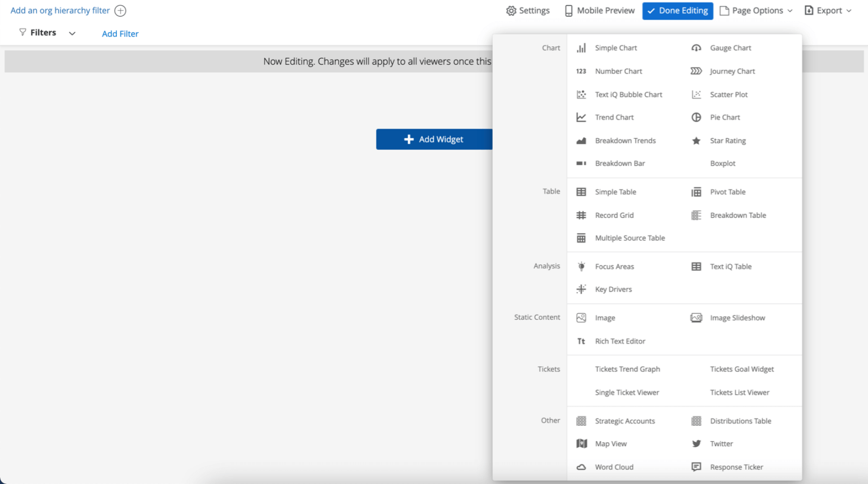Screen dimensions: 868x484
Task: Open the Page Options dropdown
Action: (756, 10)
